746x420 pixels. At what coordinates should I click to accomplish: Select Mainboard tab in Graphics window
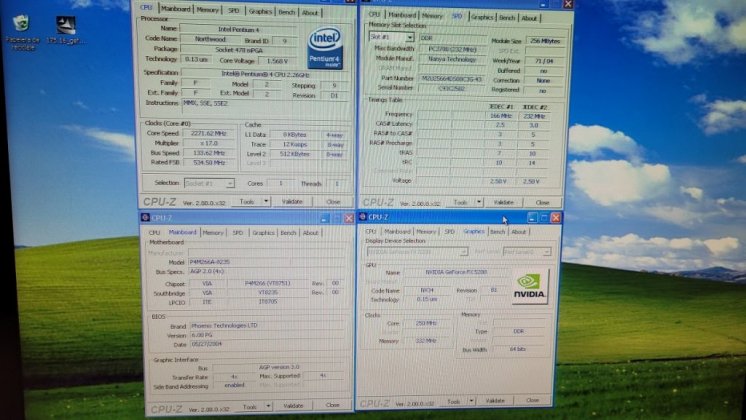397,232
